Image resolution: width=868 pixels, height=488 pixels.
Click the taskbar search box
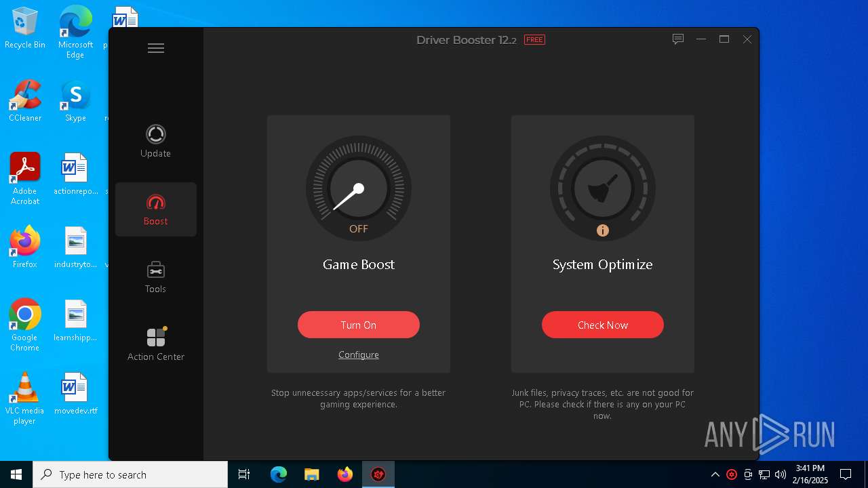point(130,474)
